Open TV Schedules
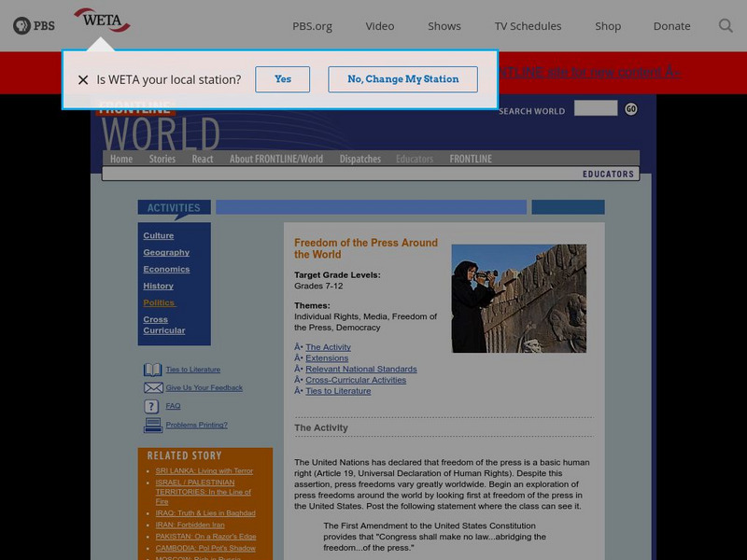747x560 pixels. point(528,26)
